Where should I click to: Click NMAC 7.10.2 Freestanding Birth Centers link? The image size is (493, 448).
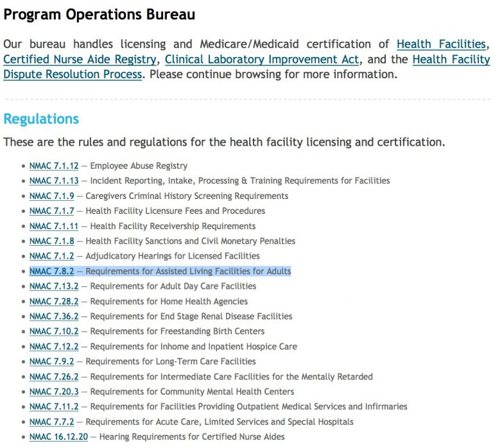point(54,331)
